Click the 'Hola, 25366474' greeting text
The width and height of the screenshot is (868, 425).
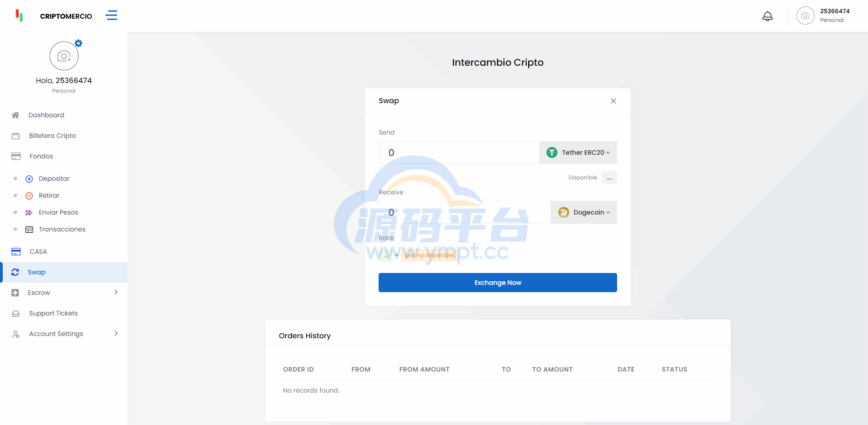click(x=64, y=80)
